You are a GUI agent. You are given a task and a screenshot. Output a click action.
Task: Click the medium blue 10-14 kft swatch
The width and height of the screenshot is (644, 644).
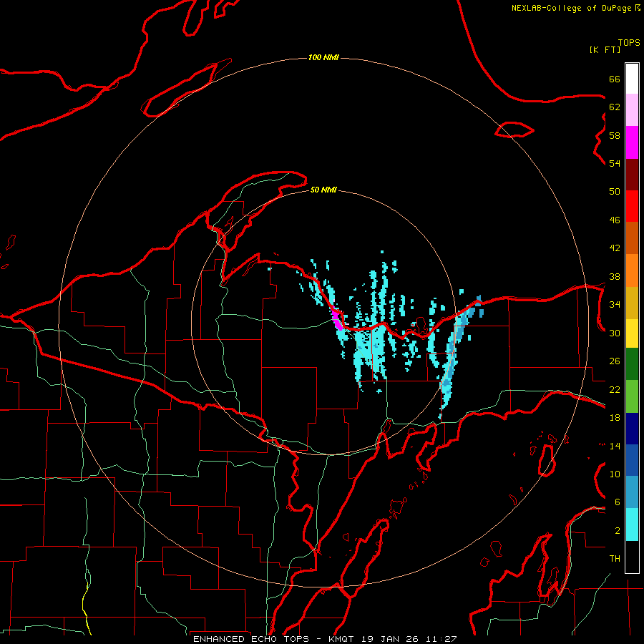632,460
